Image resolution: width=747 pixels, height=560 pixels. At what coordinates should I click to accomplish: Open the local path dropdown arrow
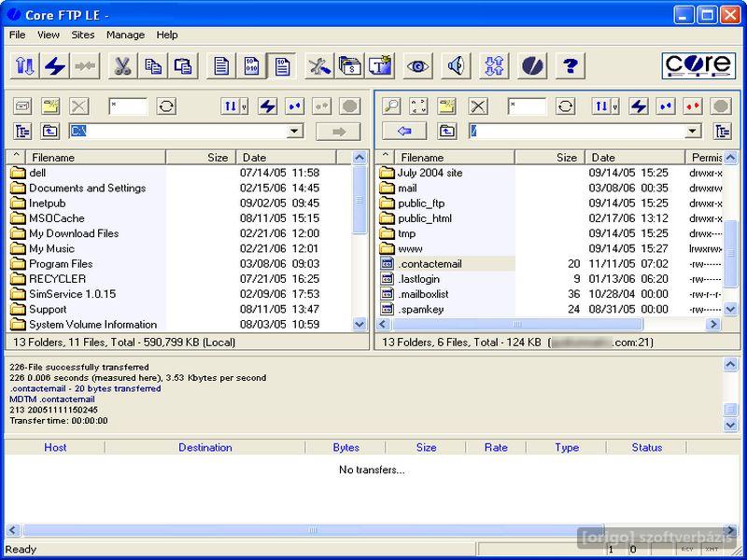click(x=295, y=131)
